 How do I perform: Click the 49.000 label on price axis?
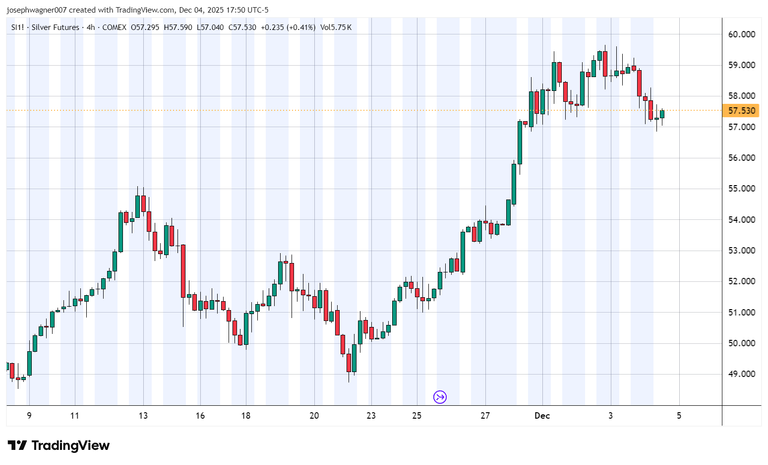741,374
